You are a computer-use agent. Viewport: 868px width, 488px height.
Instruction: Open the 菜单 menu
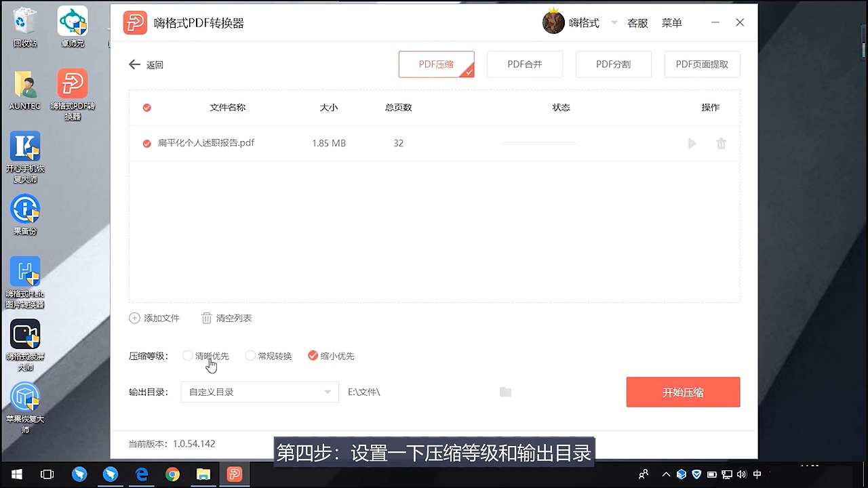(x=671, y=22)
